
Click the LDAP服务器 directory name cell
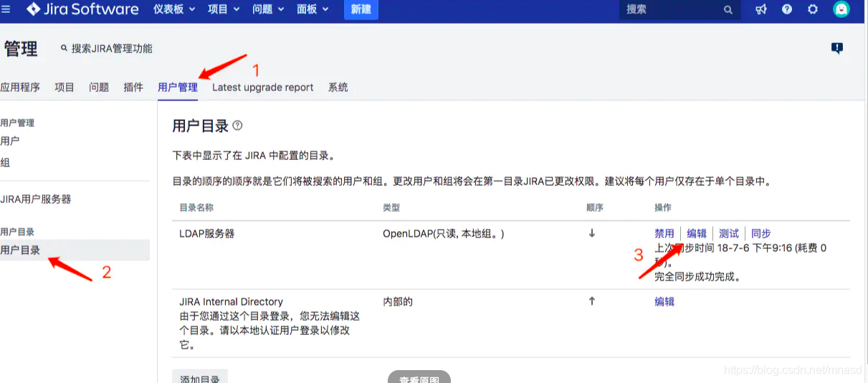pos(207,233)
